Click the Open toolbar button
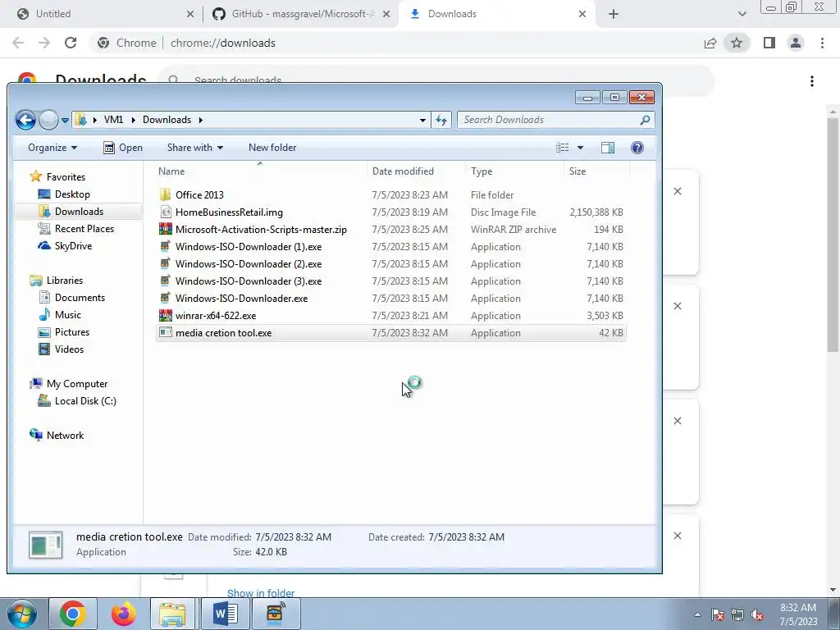Screen dimensions: 840x630 point(123,148)
